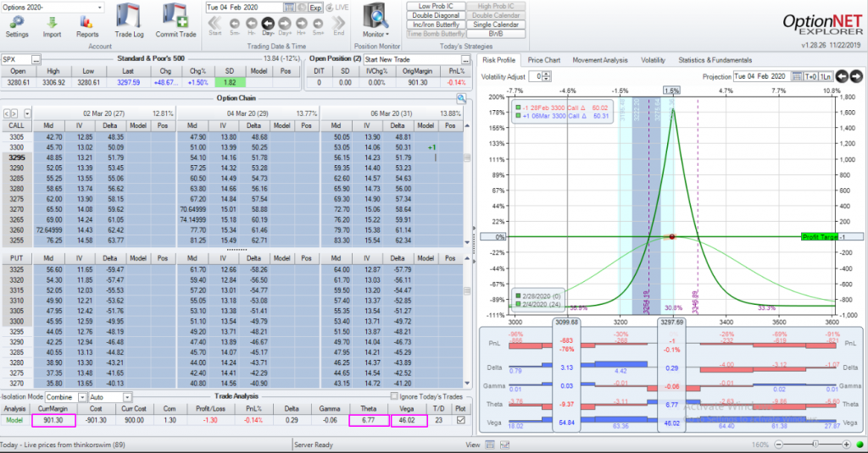Click the +1 position on 3300 call

pos(431,147)
